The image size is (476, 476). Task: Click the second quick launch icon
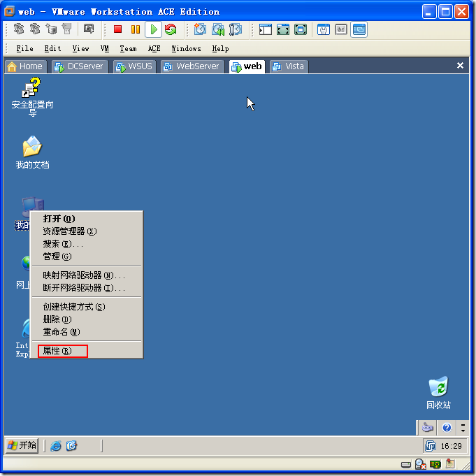click(71, 446)
